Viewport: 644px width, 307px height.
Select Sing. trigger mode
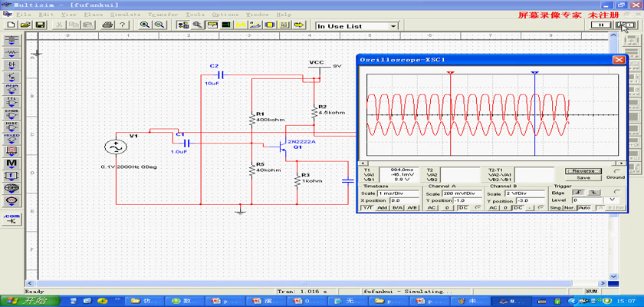tap(556, 208)
